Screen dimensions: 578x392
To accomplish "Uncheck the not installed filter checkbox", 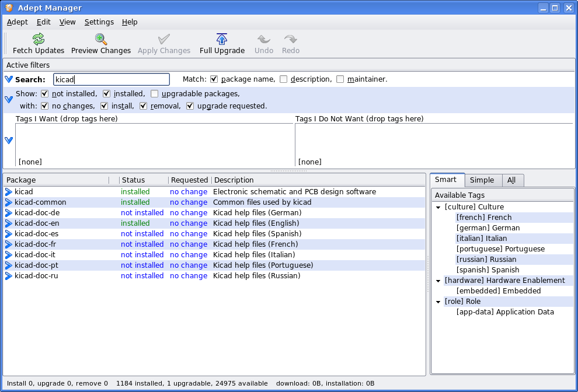I will pos(45,93).
